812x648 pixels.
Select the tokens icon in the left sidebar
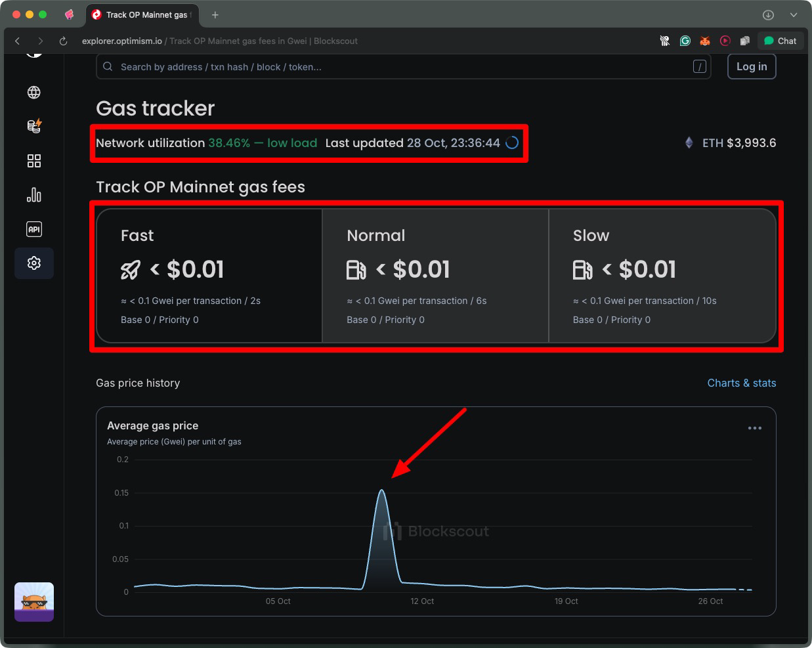(34, 126)
